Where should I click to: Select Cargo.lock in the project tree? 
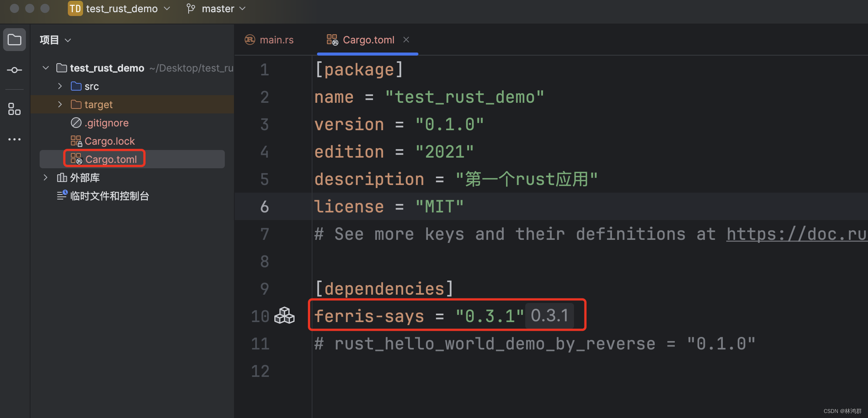coord(109,141)
